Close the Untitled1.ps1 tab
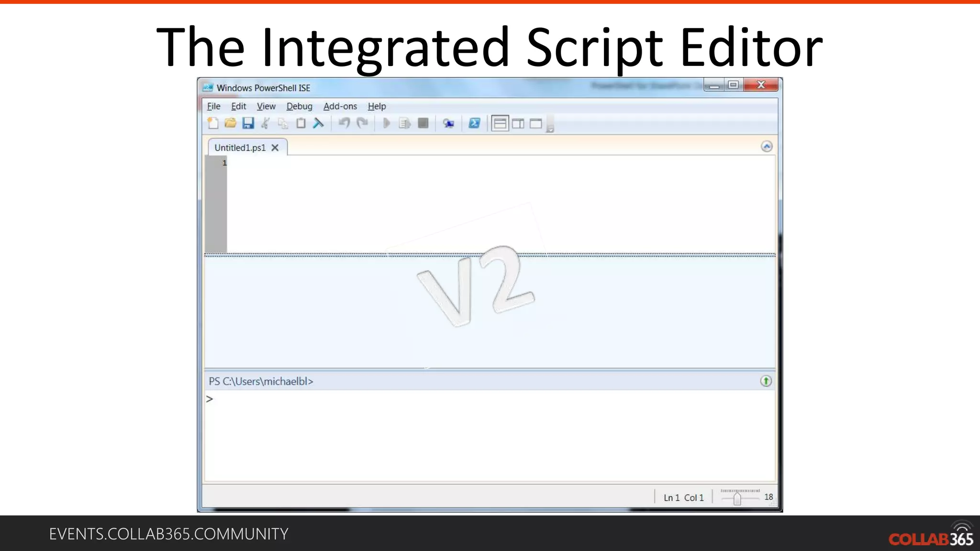 click(x=275, y=148)
